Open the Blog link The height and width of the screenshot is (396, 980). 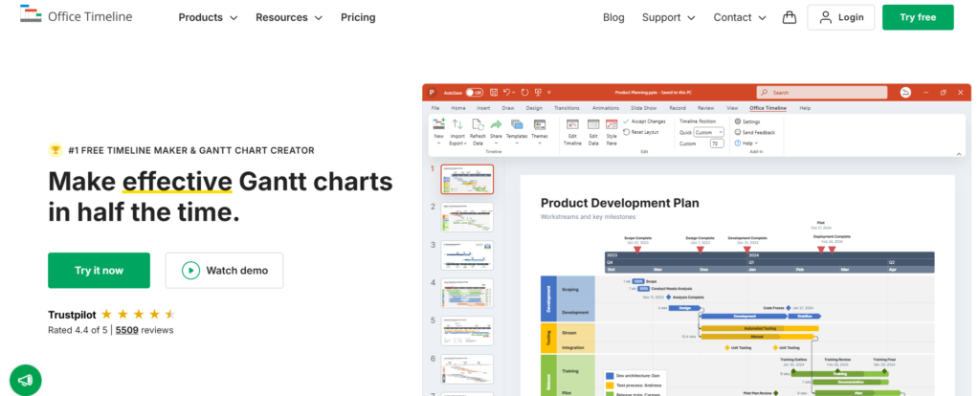(613, 17)
